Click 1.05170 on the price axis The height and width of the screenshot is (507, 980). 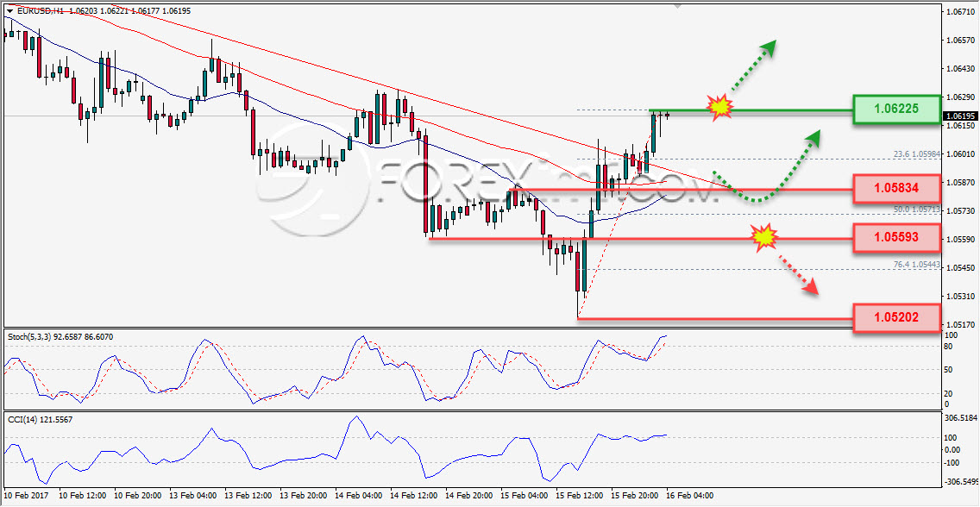962,325
